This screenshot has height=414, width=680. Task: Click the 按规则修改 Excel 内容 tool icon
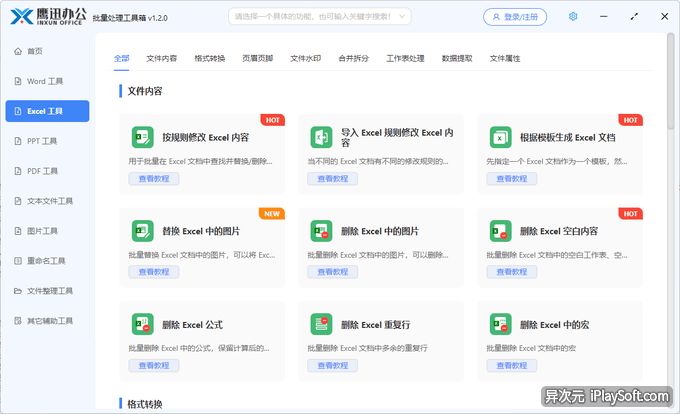143,137
